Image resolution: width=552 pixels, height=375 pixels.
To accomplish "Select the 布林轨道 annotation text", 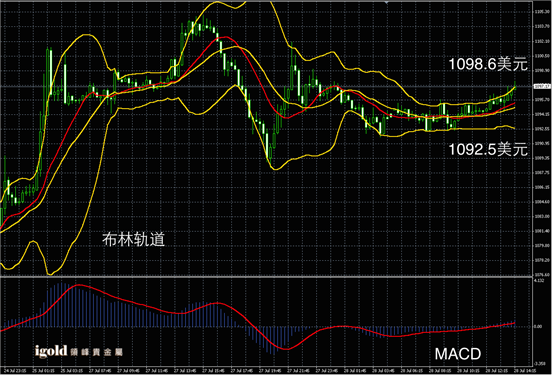I will 133,239.
